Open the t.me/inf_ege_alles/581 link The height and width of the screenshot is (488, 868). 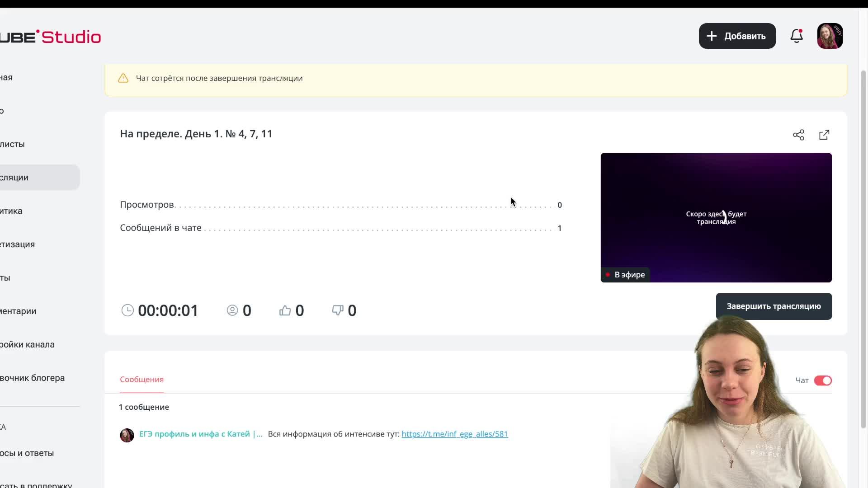455,434
